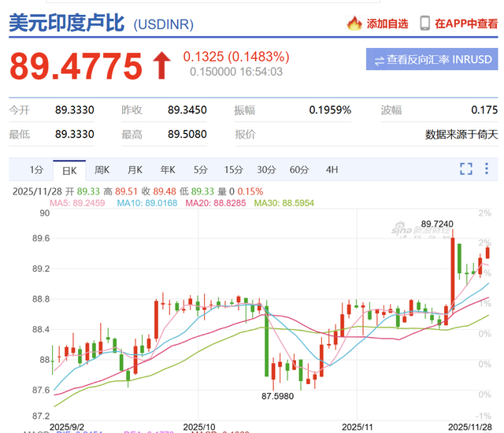Click the 89.7240 high marker on chart
The width and height of the screenshot is (504, 433).
(x=437, y=224)
